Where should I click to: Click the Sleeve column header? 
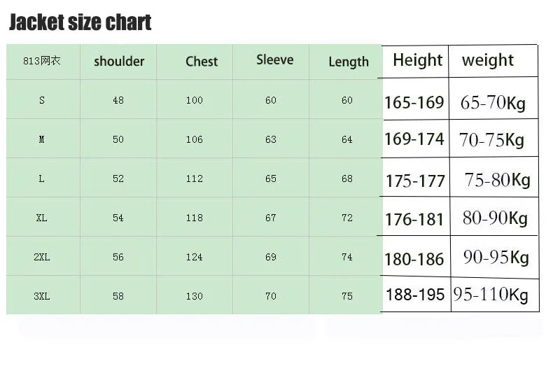point(275,59)
